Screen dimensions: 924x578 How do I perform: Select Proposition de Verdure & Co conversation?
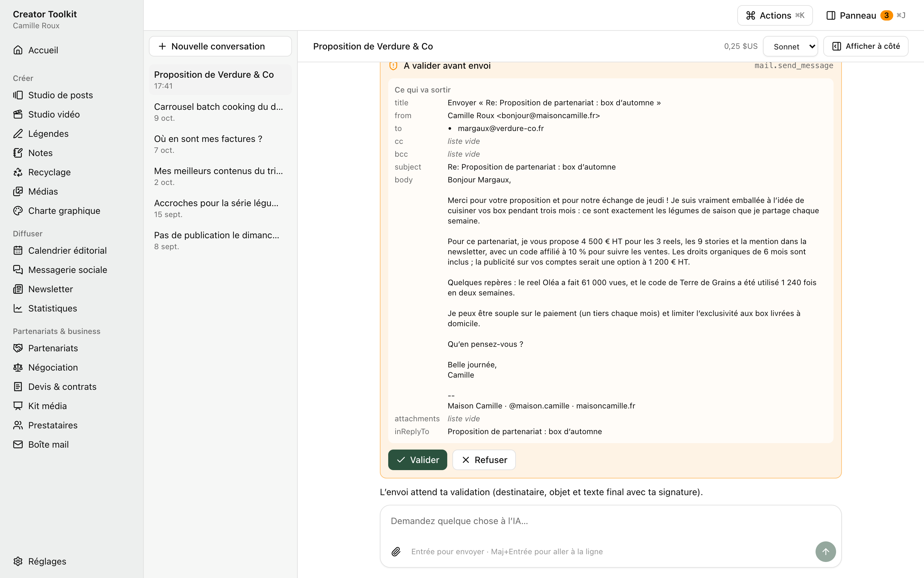click(220, 80)
